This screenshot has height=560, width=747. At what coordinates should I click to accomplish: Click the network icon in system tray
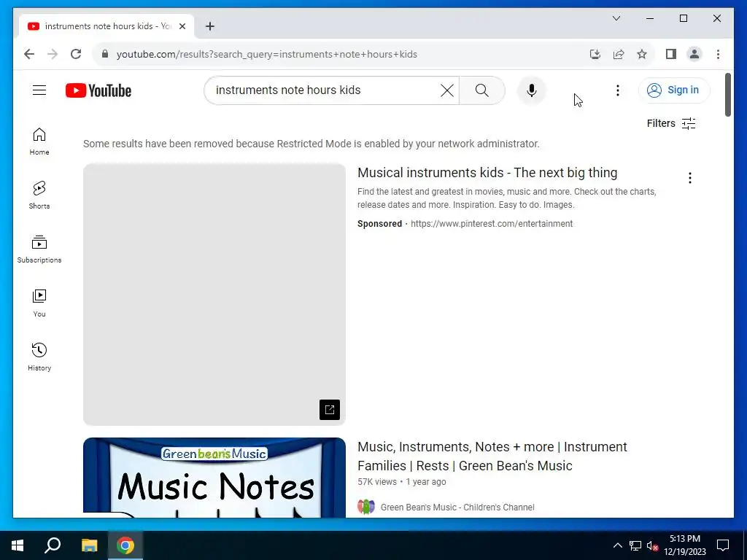pyautogui.click(x=635, y=545)
